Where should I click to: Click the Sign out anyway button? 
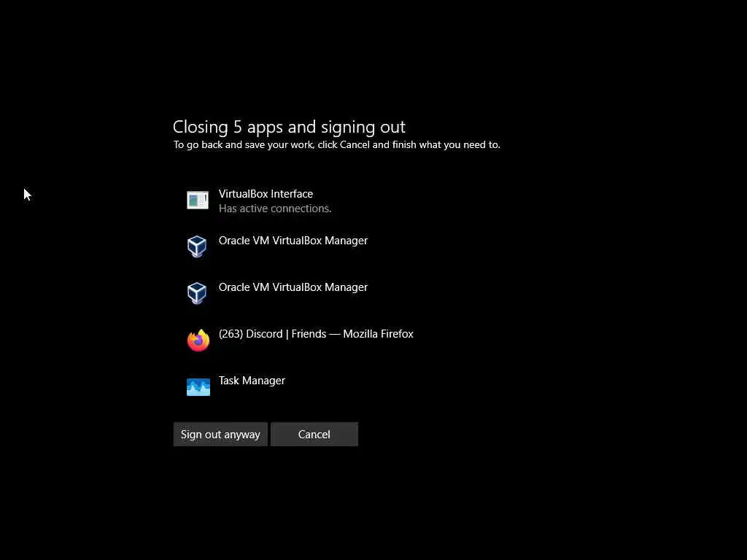220,435
